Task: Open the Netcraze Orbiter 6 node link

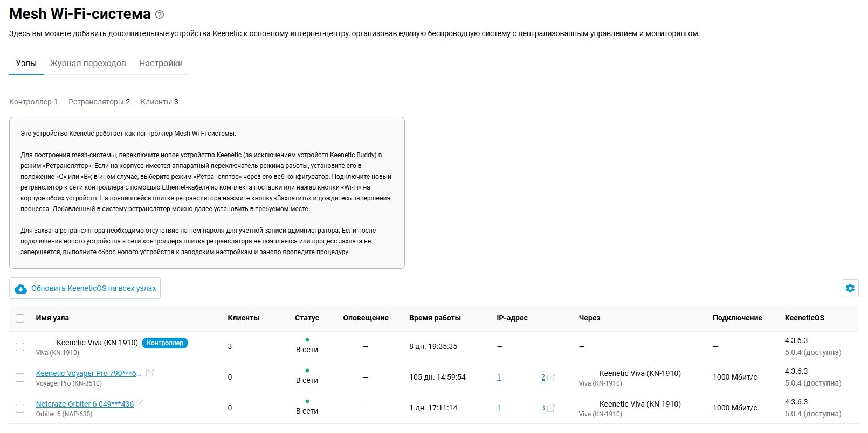Action: tap(85, 404)
